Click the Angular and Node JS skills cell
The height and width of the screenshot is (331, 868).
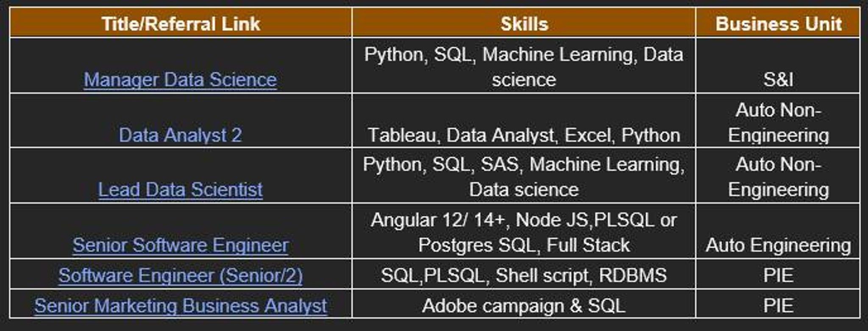524,232
